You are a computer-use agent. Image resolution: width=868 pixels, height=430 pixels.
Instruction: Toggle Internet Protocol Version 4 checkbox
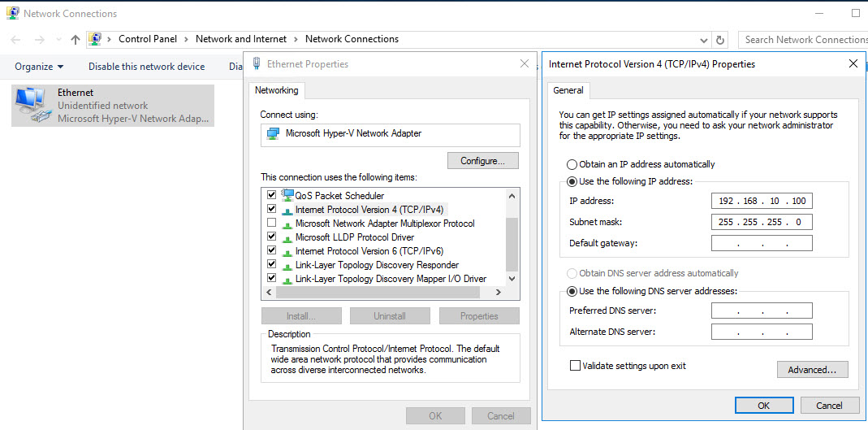coord(271,209)
